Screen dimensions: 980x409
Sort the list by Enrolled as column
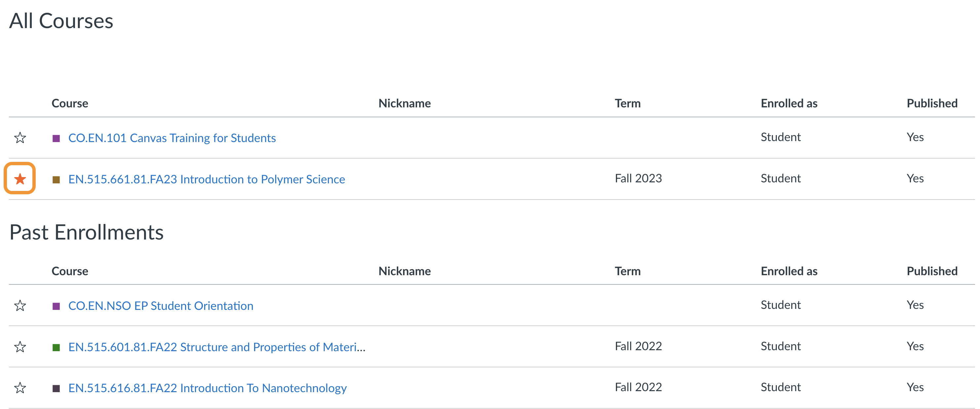click(788, 103)
